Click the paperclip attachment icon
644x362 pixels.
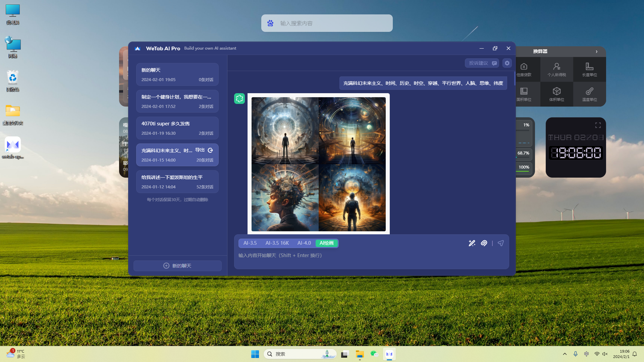click(484, 243)
